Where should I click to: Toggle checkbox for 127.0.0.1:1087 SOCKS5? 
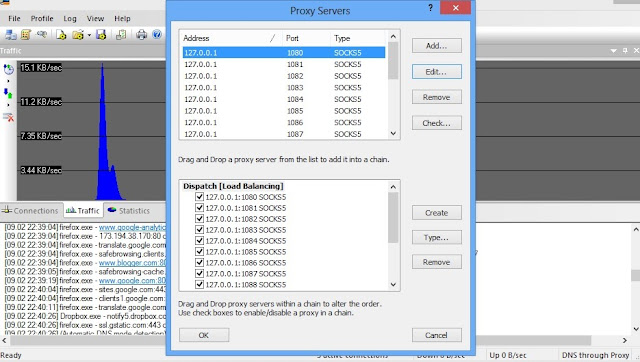199,273
